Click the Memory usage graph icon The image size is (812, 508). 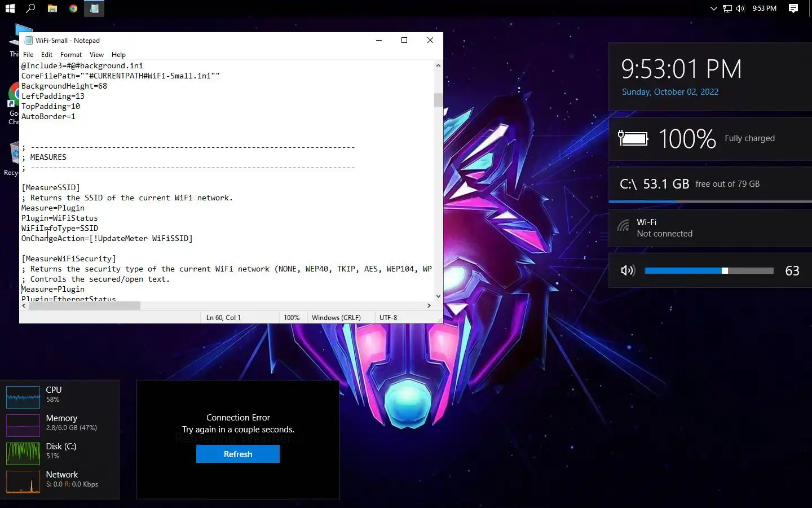click(x=23, y=426)
